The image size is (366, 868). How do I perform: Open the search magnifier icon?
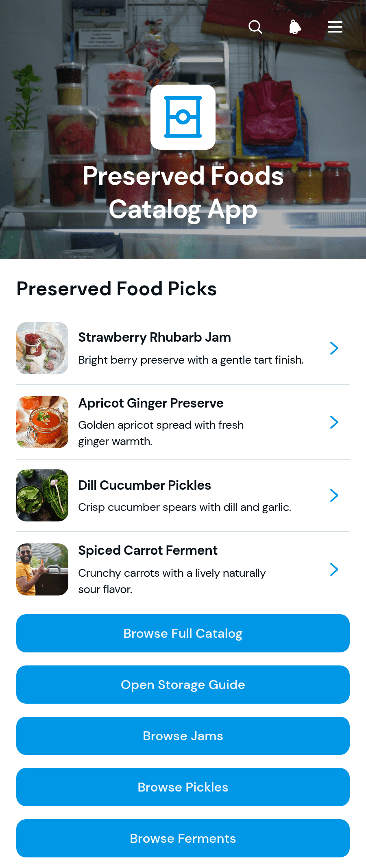pos(255,27)
